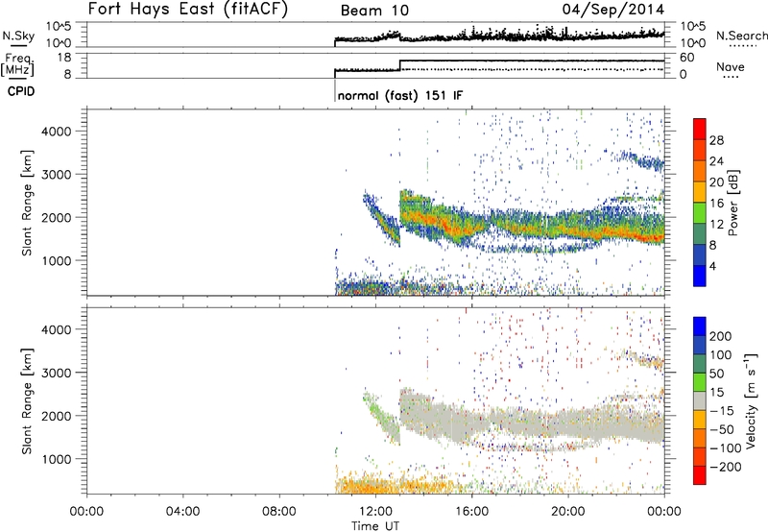Image resolution: width=768 pixels, height=532 pixels.
Task: Click the '08:00' time axis label
Action: (279, 512)
